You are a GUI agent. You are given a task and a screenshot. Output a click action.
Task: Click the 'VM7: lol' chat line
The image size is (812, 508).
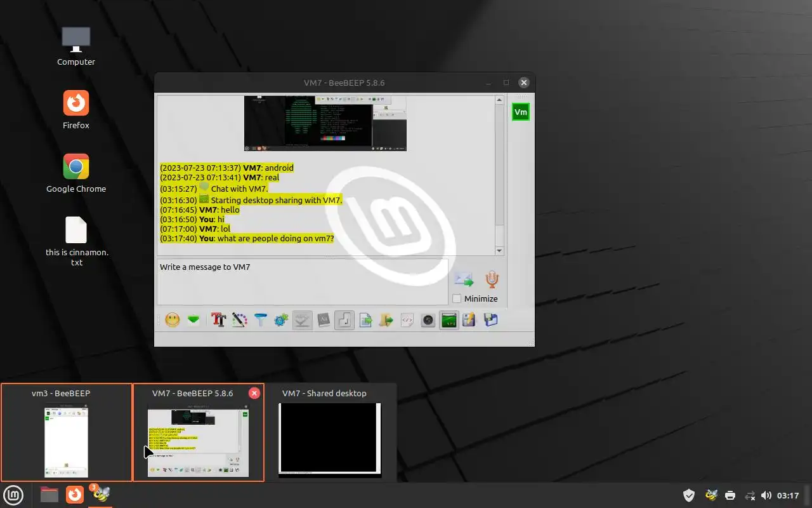pyautogui.click(x=195, y=229)
